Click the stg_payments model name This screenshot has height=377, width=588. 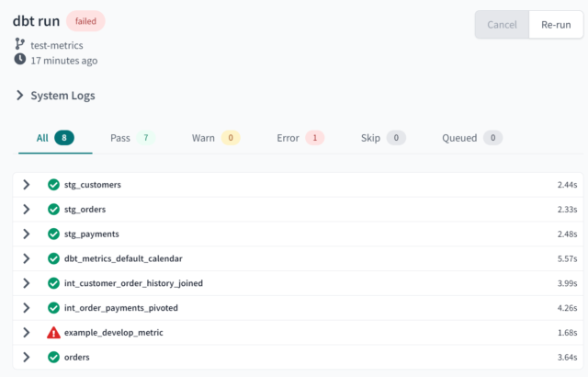coord(92,234)
